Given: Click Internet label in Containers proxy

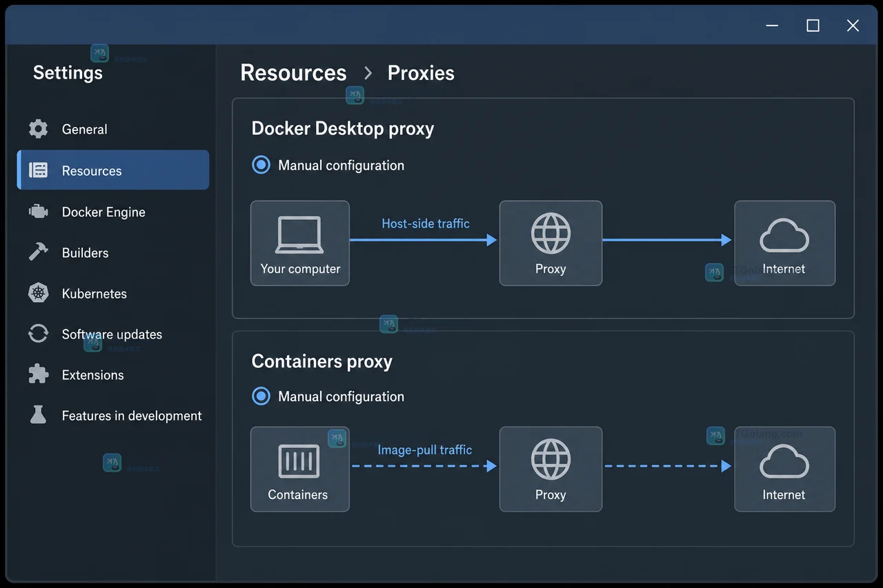Looking at the screenshot, I should pos(784,494).
